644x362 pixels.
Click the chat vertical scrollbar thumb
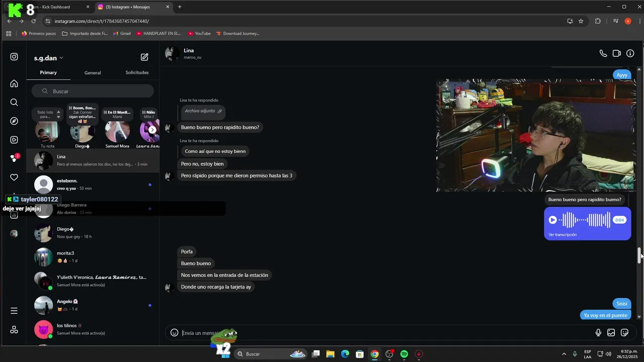click(x=639, y=255)
